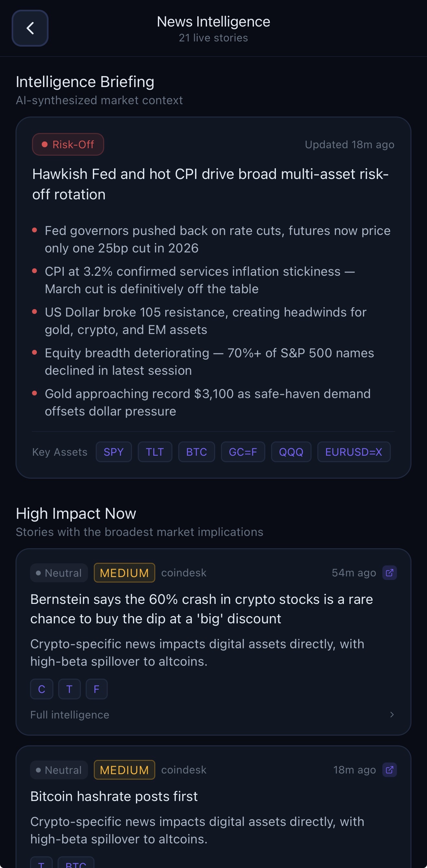
Task: Select the BTC key asset chip
Action: tap(196, 452)
